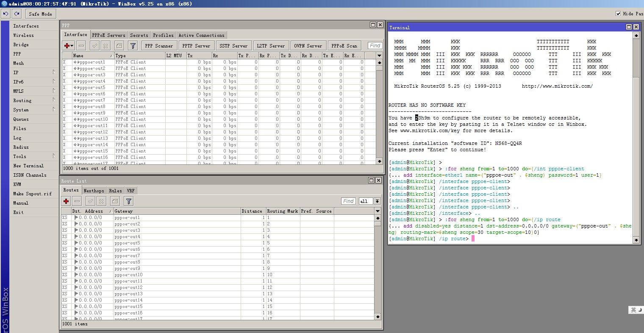Sort by the Name column header in PPP

[93, 55]
